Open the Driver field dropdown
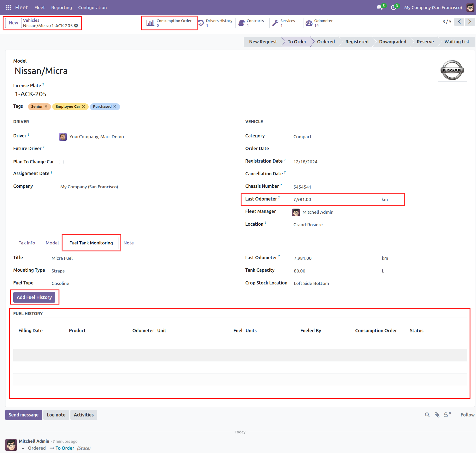 (x=147, y=137)
